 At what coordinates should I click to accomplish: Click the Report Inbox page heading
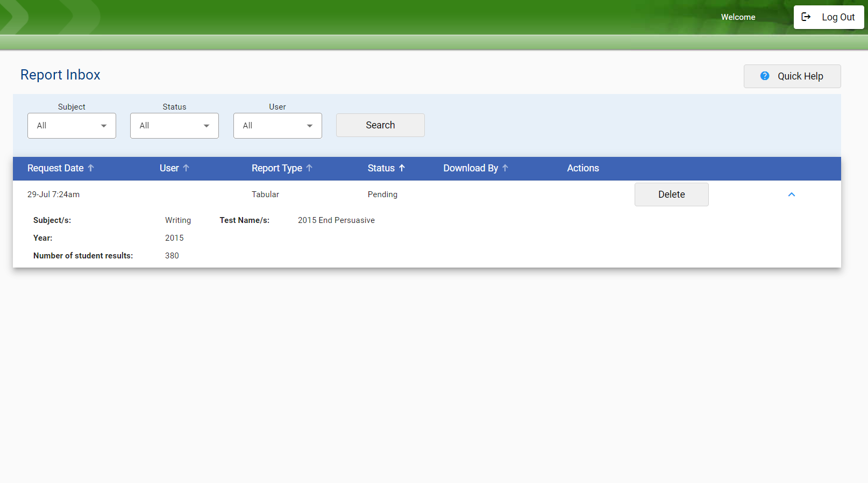(x=60, y=75)
